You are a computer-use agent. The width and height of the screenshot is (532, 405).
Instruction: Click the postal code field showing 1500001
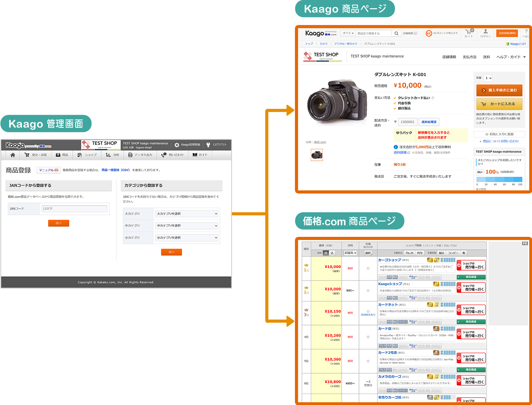[408, 122]
